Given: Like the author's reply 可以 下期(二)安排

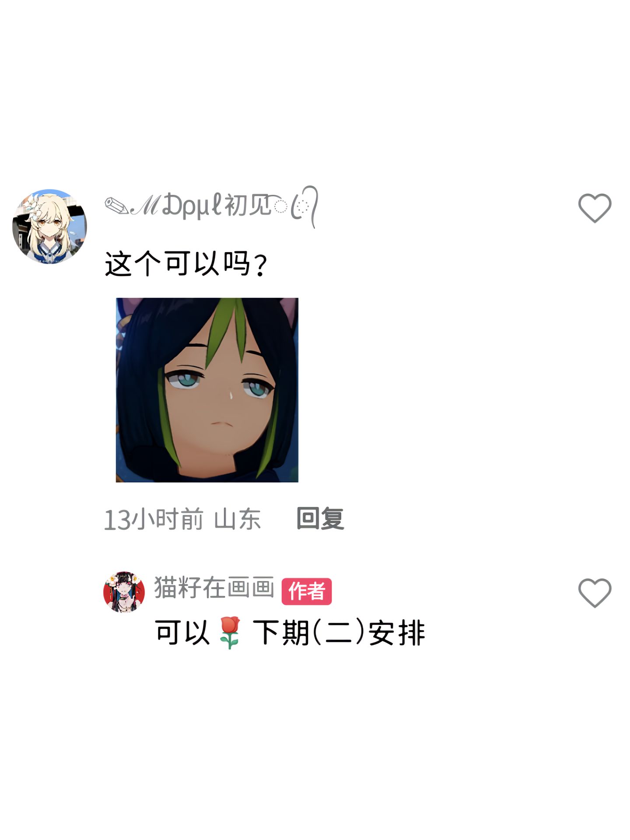Looking at the screenshot, I should pos(595,593).
